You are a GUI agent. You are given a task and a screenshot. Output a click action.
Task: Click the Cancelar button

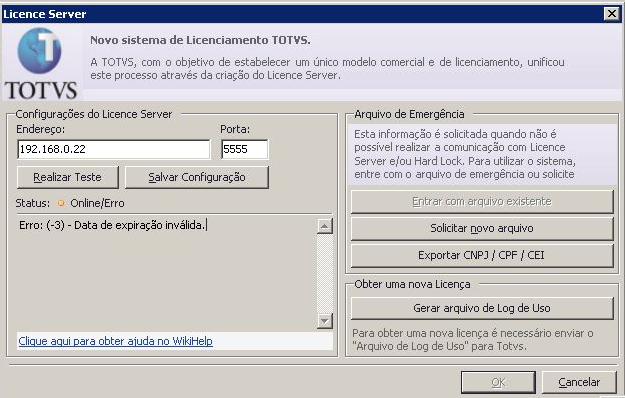[579, 382]
